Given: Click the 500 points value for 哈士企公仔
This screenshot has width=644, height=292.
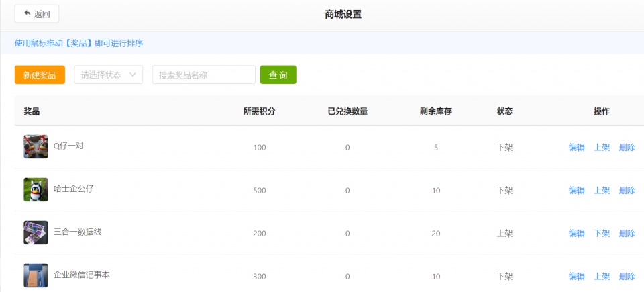Looking at the screenshot, I should pos(260,191).
